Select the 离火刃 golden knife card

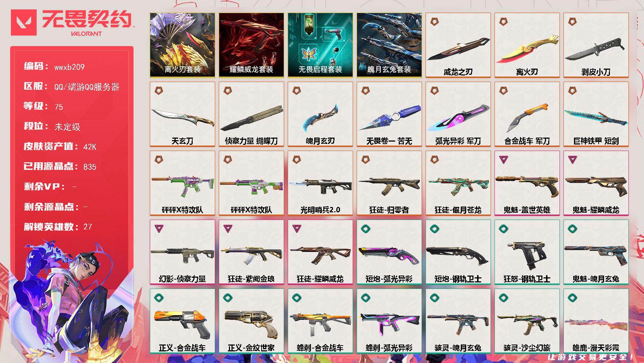pyautogui.click(x=527, y=45)
